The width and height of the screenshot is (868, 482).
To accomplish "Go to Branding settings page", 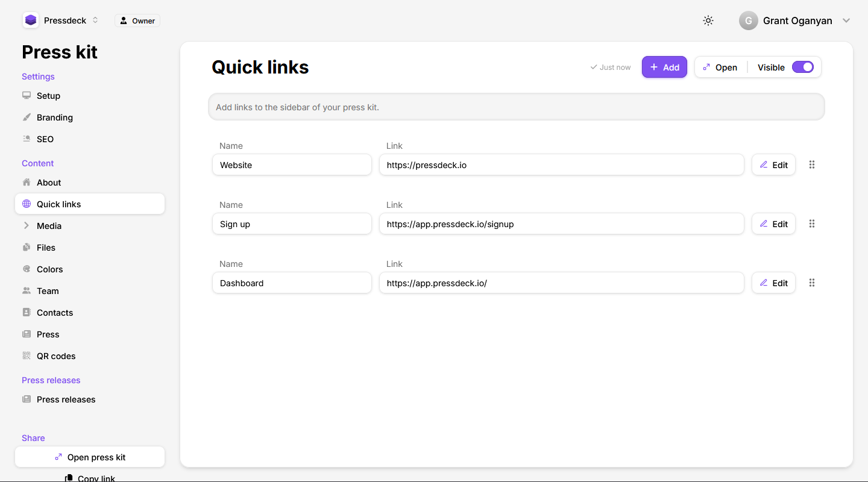I will (x=54, y=117).
